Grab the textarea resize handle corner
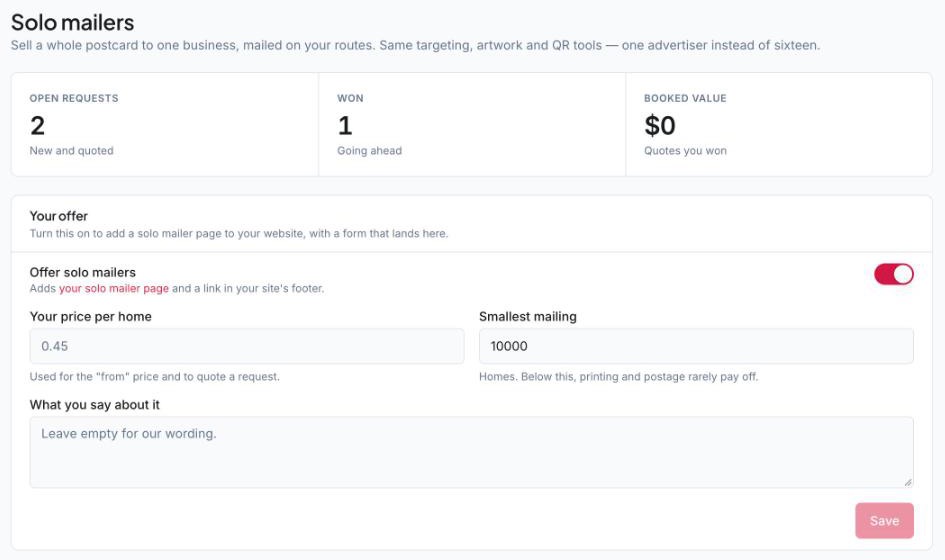 pyautogui.click(x=908, y=482)
